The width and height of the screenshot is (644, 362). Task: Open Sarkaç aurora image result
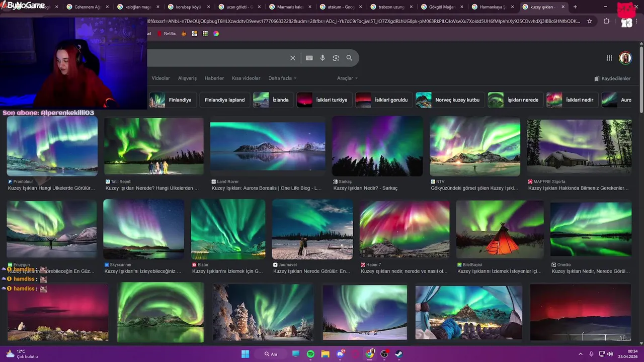point(377,146)
